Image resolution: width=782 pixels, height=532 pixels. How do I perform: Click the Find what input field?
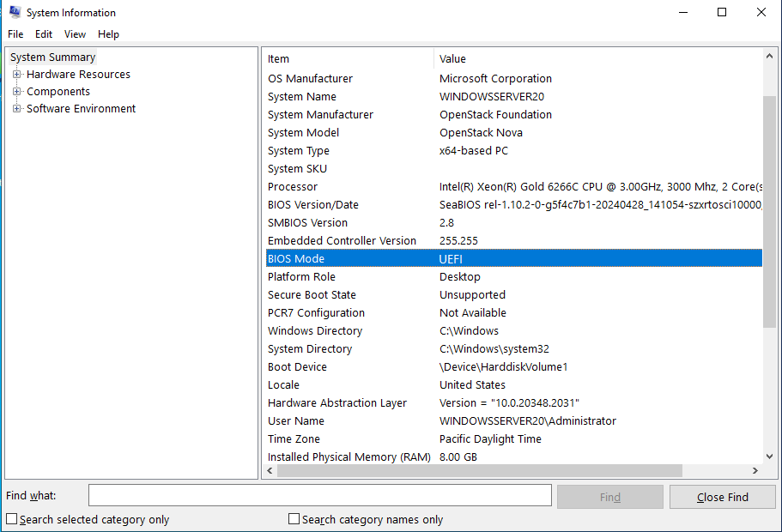(x=319, y=496)
